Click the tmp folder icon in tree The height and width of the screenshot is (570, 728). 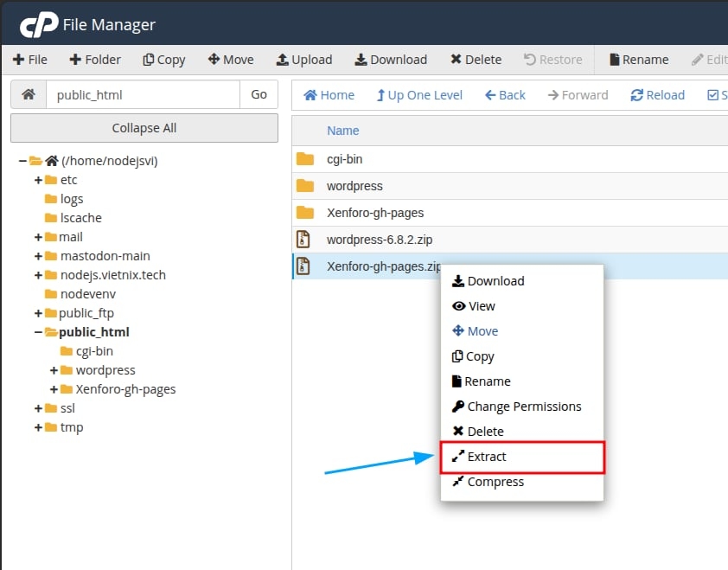click(x=51, y=427)
